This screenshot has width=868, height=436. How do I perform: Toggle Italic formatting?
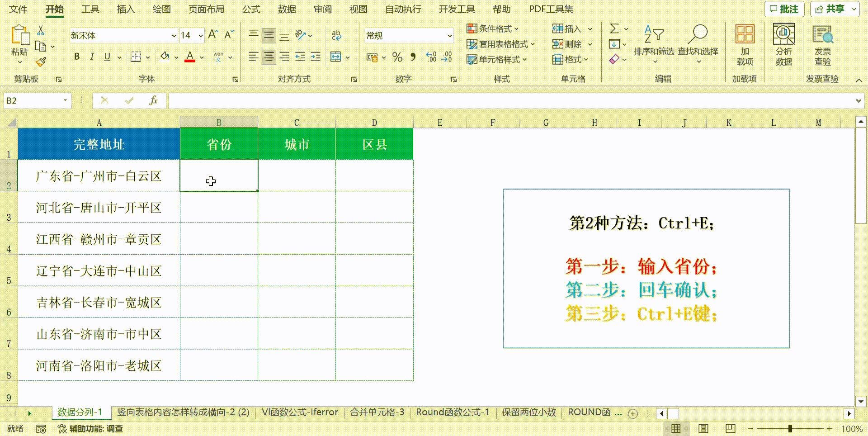92,57
